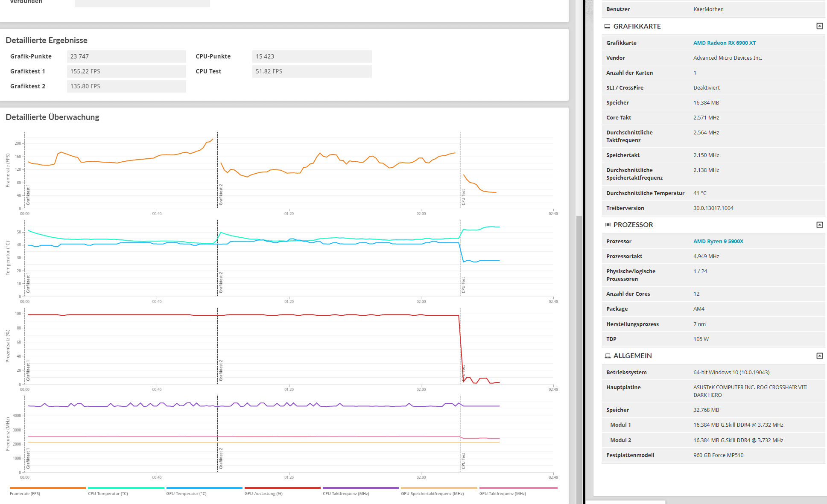
Task: Click the green CPU-Temperatur legend swatch
Action: coord(126,488)
